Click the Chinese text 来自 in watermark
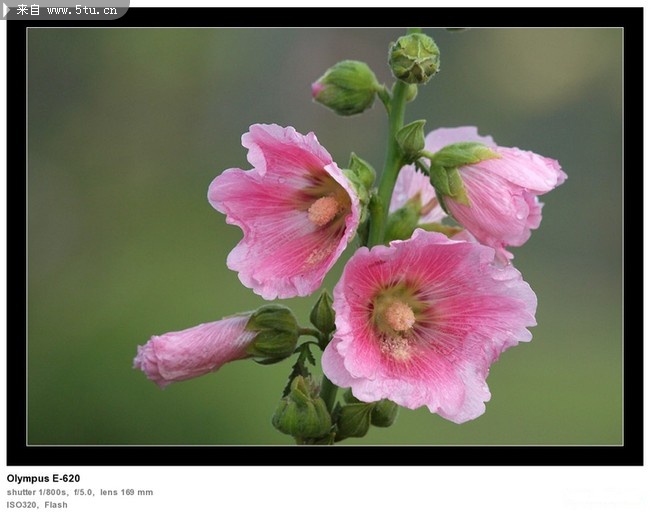The width and height of the screenshot is (650, 515). (x=28, y=10)
